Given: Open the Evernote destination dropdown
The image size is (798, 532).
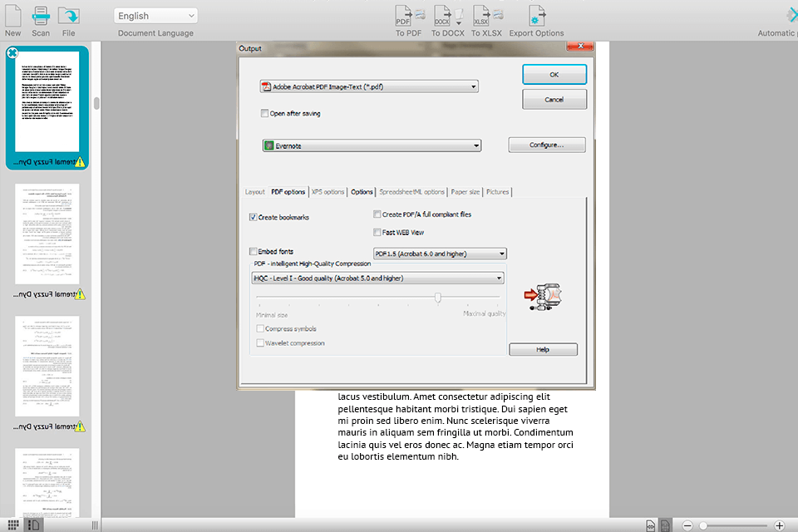Looking at the screenshot, I should click(372, 145).
